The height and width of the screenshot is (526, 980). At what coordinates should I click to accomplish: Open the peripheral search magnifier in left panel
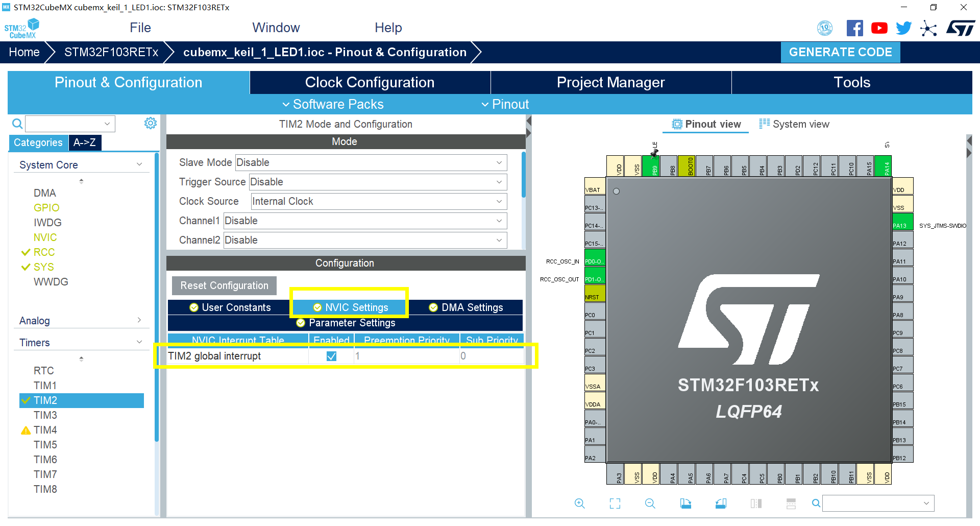[17, 124]
